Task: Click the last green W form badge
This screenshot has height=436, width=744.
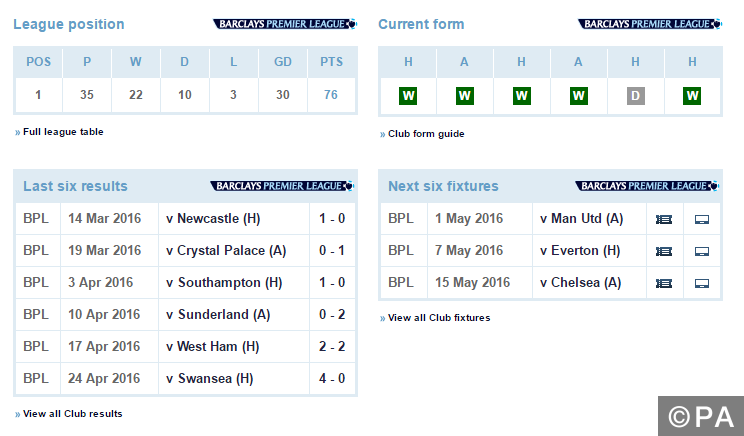Action: pos(692,96)
